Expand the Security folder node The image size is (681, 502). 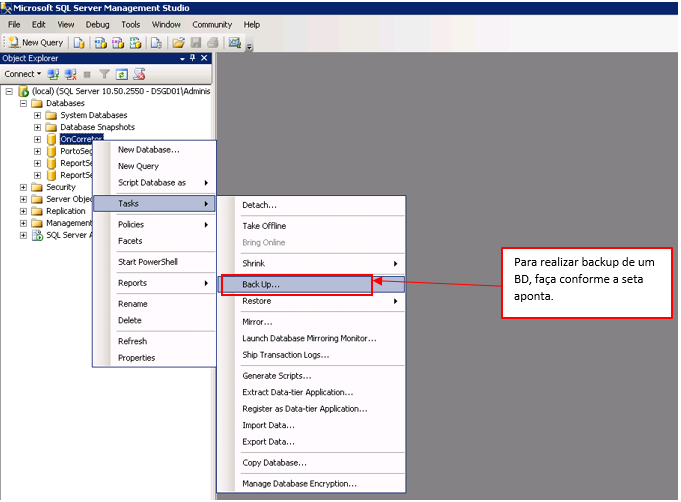23,187
